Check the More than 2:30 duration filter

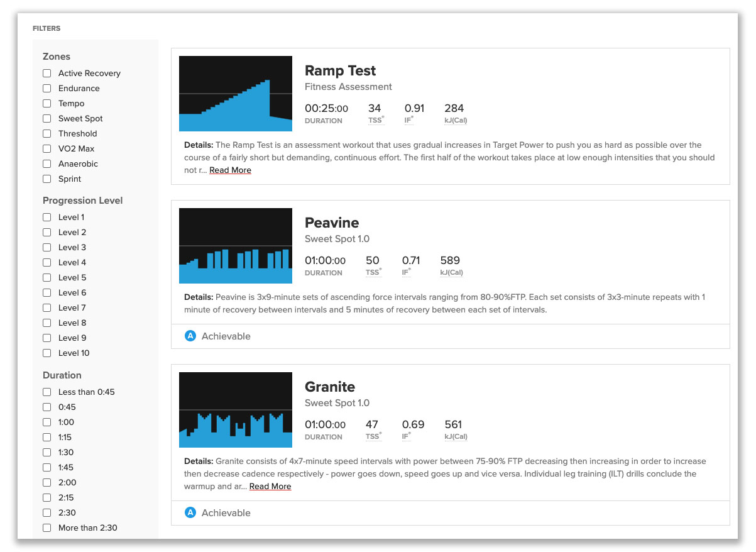(x=47, y=527)
